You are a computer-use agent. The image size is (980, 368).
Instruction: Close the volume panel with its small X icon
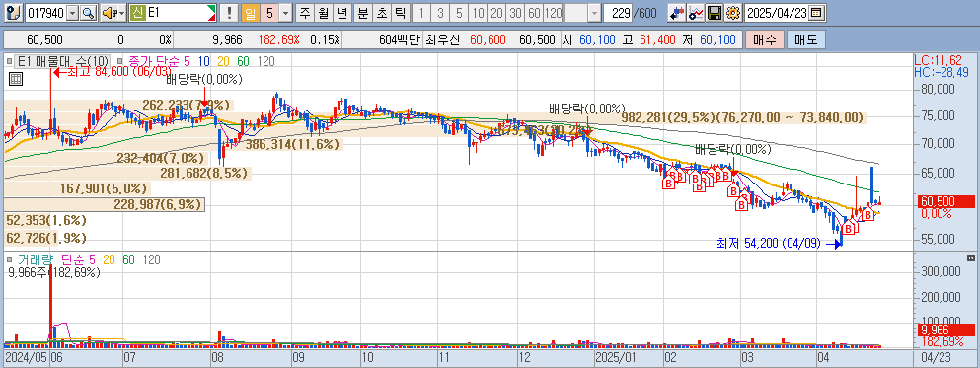[x=971, y=258]
